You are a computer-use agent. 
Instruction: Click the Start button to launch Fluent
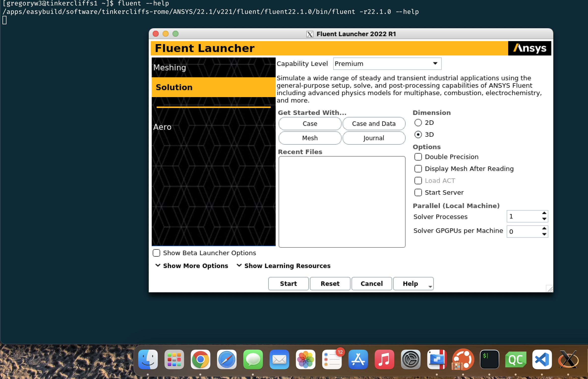click(x=288, y=283)
